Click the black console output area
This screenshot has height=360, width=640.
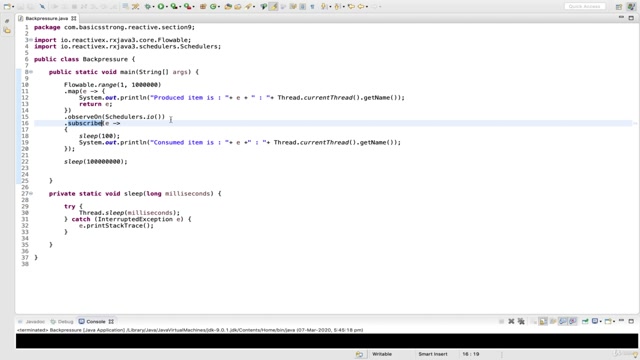pos(327,341)
